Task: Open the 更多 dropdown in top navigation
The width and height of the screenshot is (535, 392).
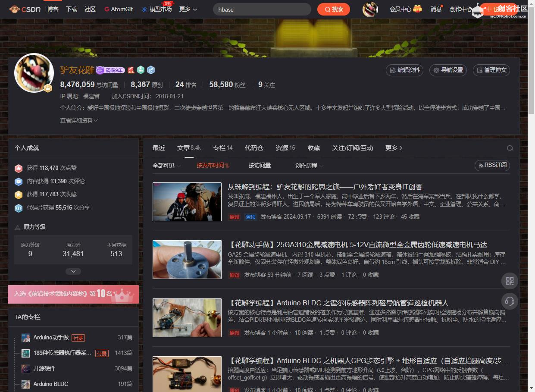Action: point(188,9)
